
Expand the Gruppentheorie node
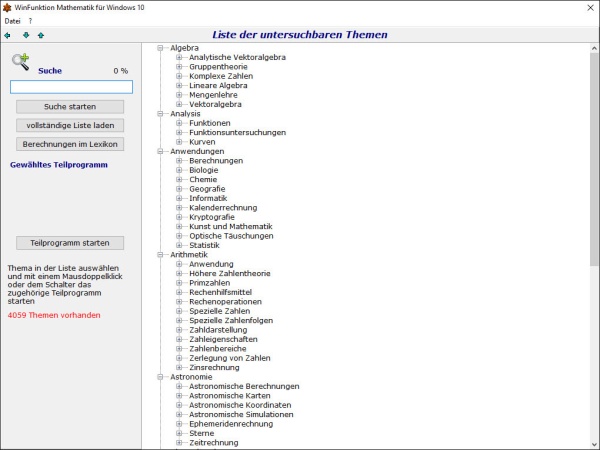[179, 67]
